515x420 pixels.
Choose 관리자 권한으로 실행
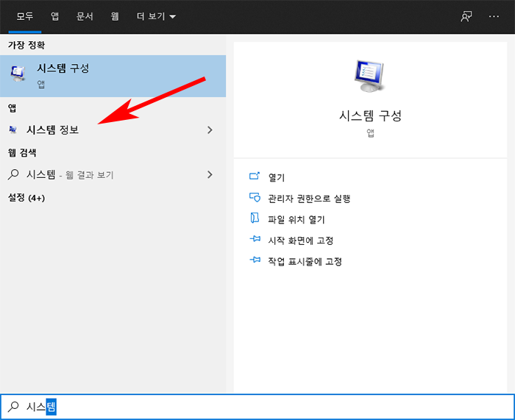[x=310, y=199]
